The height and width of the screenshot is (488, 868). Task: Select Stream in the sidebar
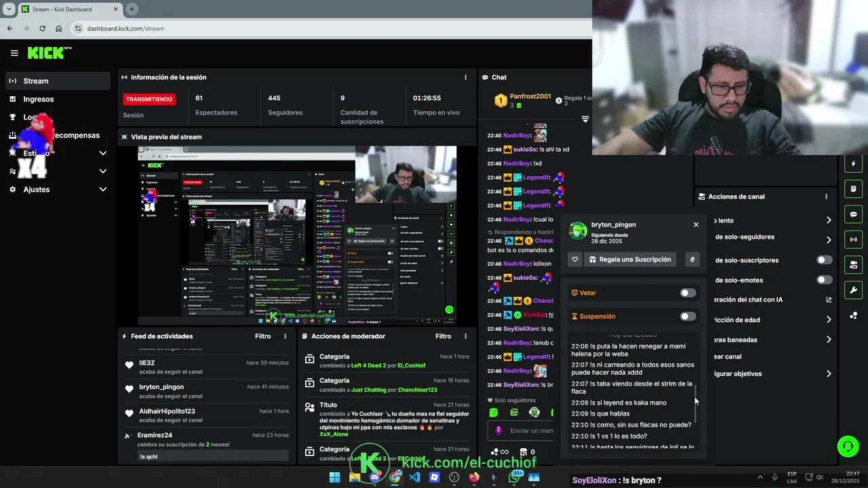point(58,81)
